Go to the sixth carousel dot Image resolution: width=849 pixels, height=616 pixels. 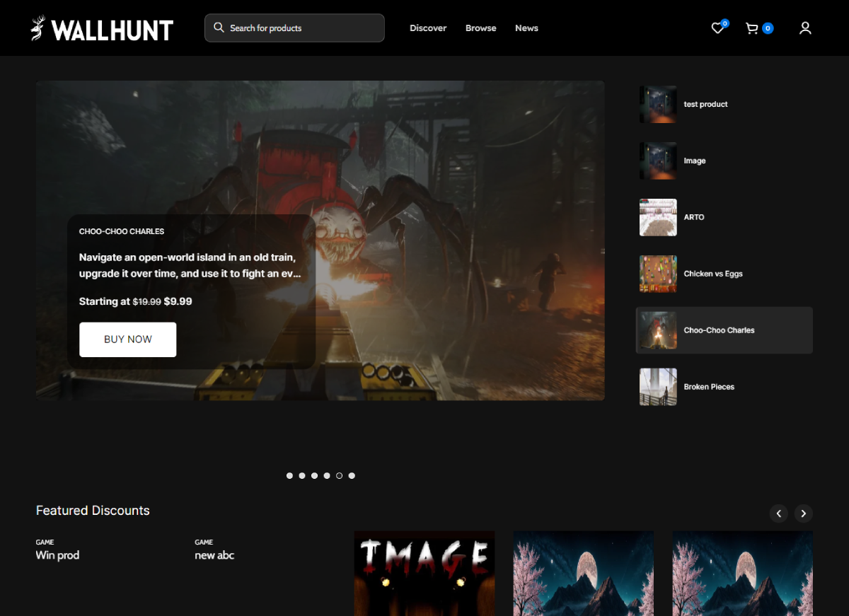[x=352, y=476]
